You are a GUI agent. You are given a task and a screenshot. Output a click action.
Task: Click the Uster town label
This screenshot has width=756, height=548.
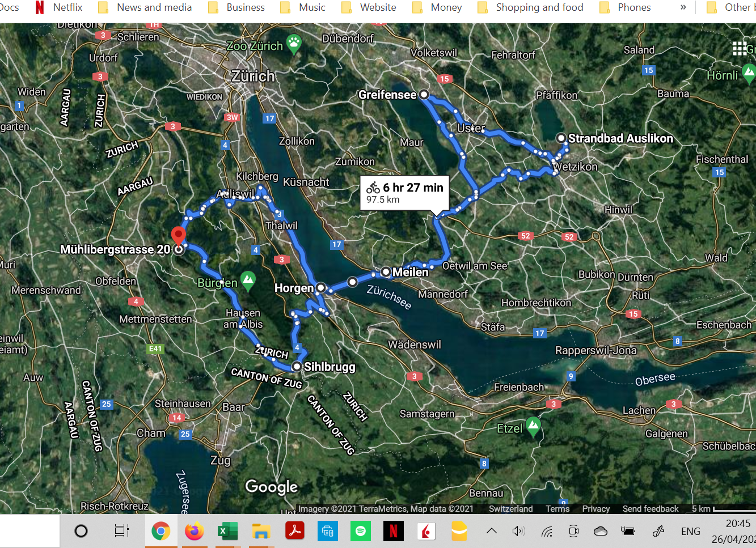pos(471,128)
